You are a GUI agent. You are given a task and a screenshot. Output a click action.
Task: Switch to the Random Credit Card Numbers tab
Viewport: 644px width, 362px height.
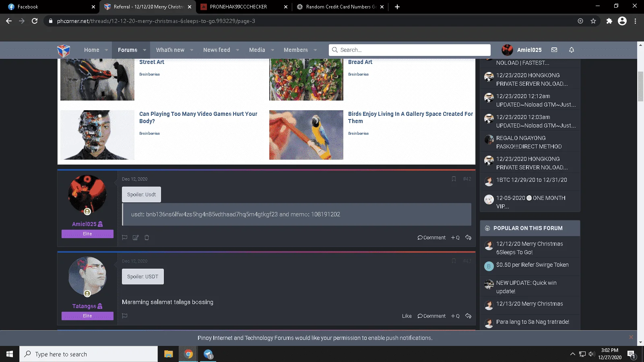click(341, 7)
